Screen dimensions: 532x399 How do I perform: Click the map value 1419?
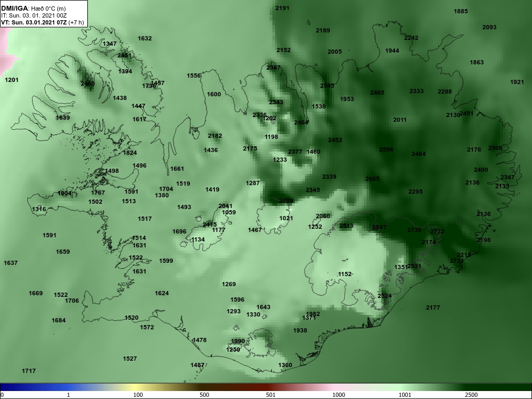212,189
